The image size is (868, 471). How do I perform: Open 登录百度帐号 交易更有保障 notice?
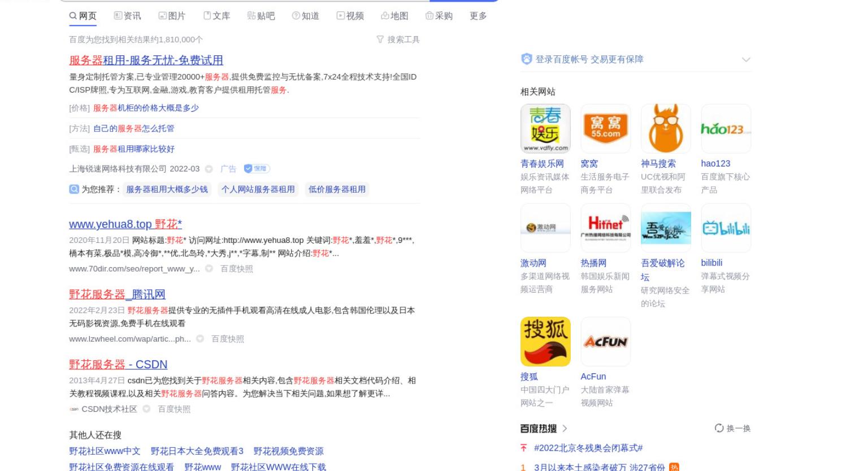[589, 59]
